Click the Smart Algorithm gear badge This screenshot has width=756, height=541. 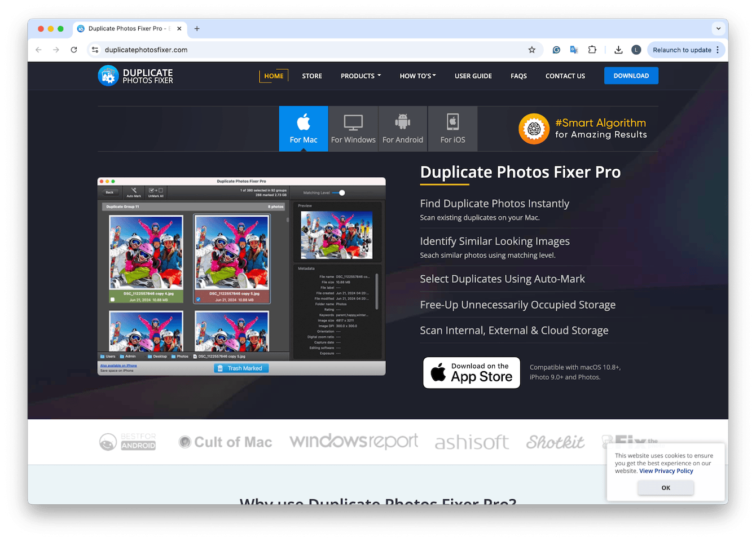pos(534,129)
